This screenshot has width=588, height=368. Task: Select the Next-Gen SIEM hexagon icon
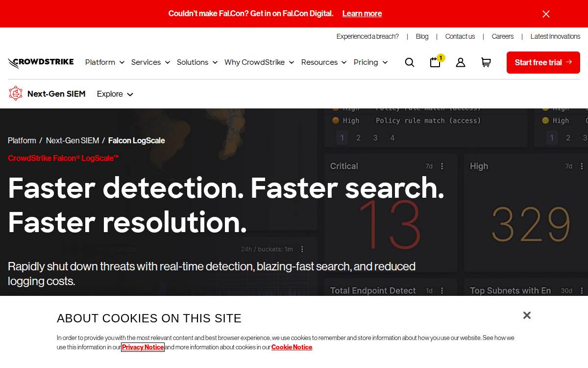[16, 93]
